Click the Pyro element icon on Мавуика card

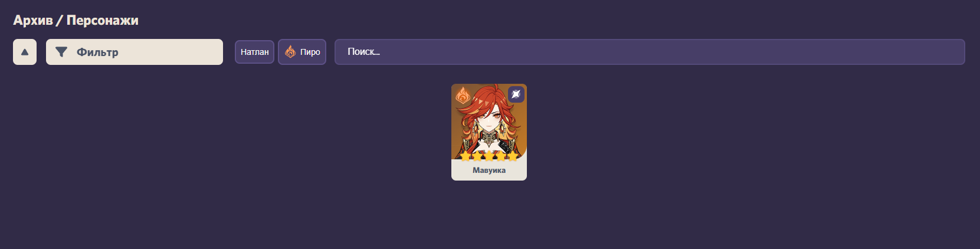pyautogui.click(x=463, y=95)
